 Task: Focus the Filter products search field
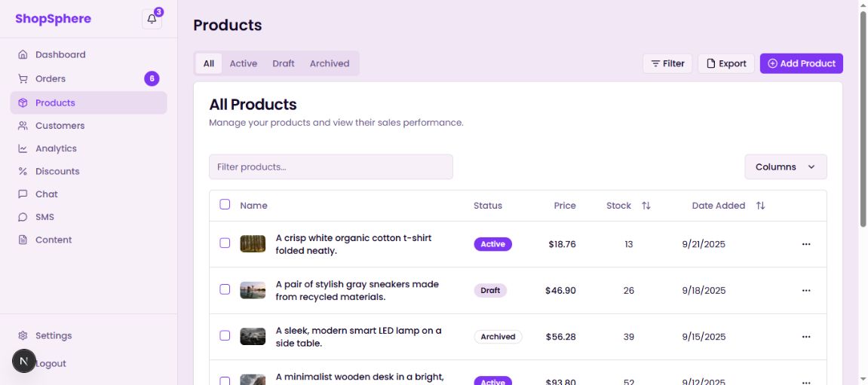coord(330,167)
